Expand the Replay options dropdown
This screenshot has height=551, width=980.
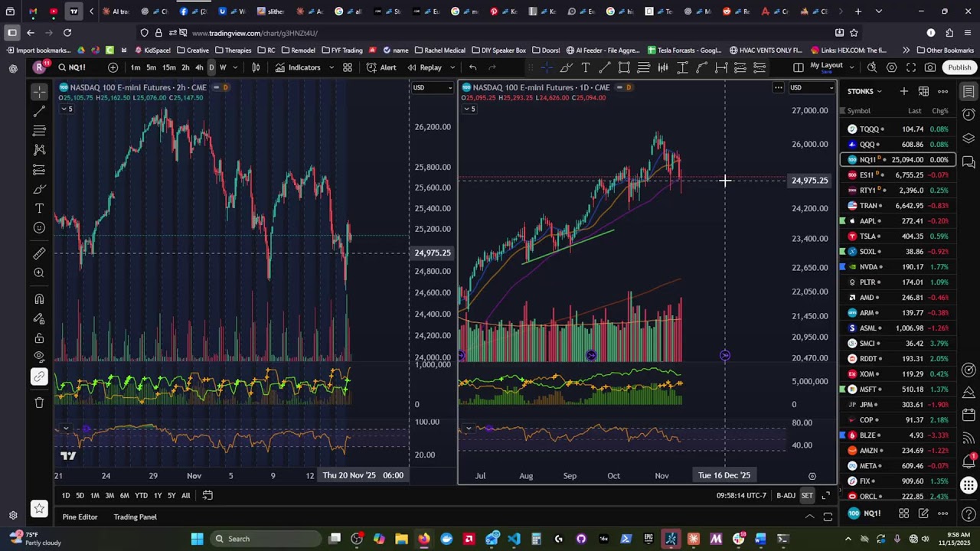(x=452, y=67)
